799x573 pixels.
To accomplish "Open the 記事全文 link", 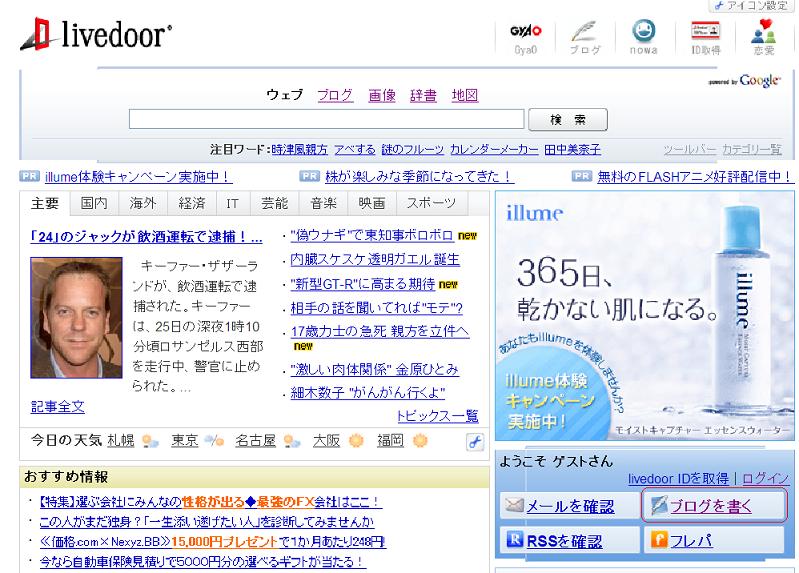I will tap(58, 407).
